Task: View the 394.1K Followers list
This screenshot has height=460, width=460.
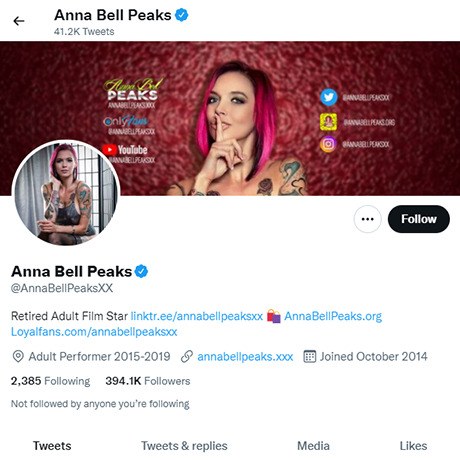Action: (148, 381)
